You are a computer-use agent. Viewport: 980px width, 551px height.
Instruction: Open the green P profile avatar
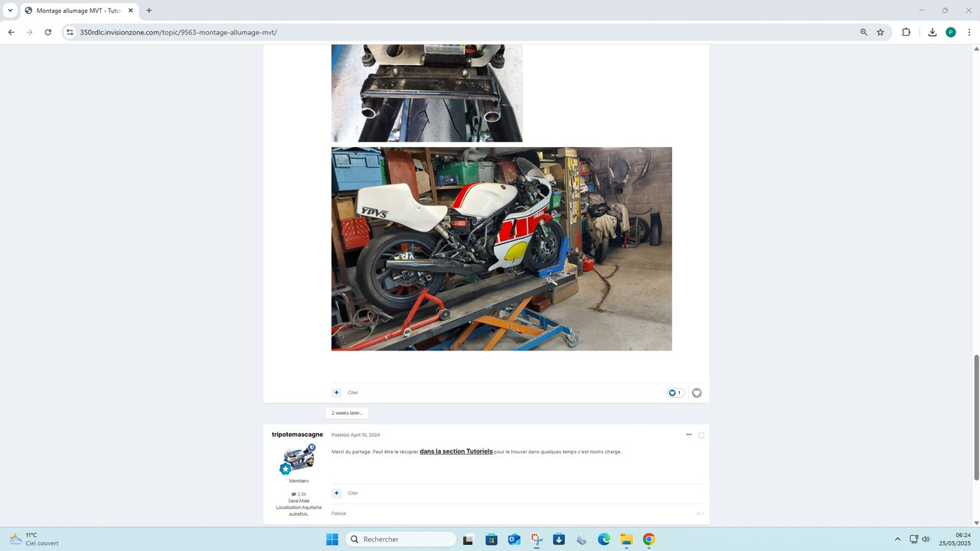951,32
